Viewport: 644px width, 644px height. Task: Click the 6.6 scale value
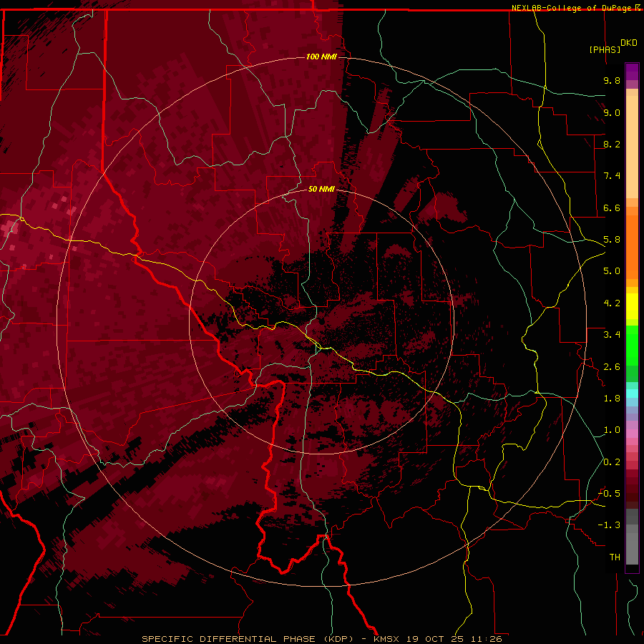coord(612,208)
